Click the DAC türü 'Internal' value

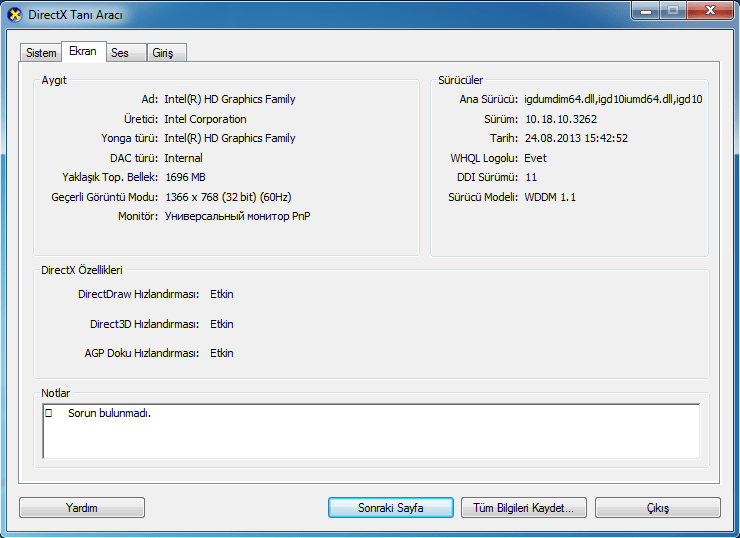184,158
